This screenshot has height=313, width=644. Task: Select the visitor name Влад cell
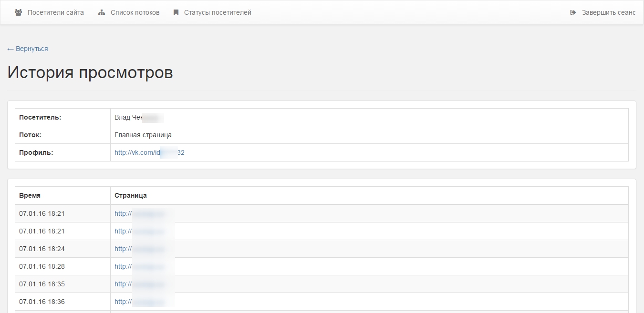tap(138, 117)
